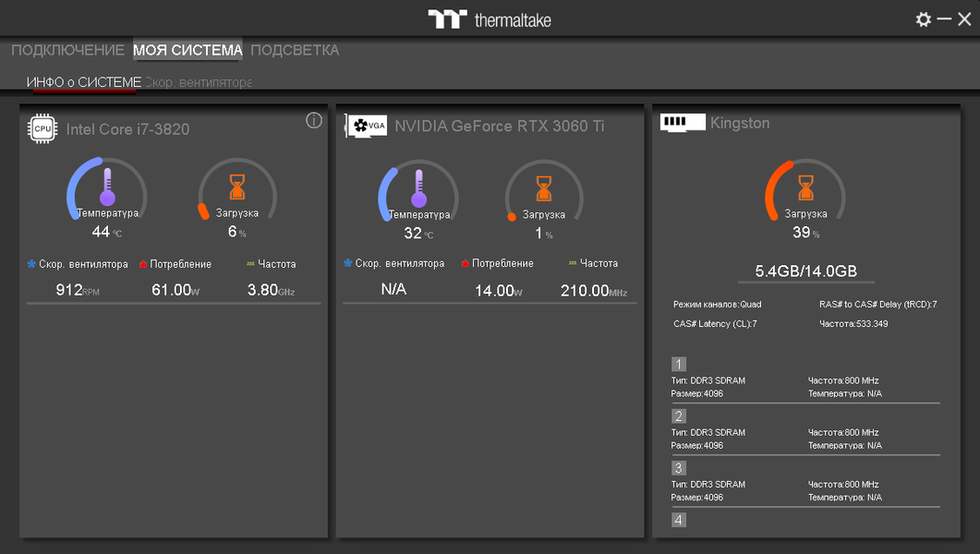Switch to ПОДКЛЮЧЕНИЕ tab
Viewport: 980px width, 554px height.
click(67, 50)
